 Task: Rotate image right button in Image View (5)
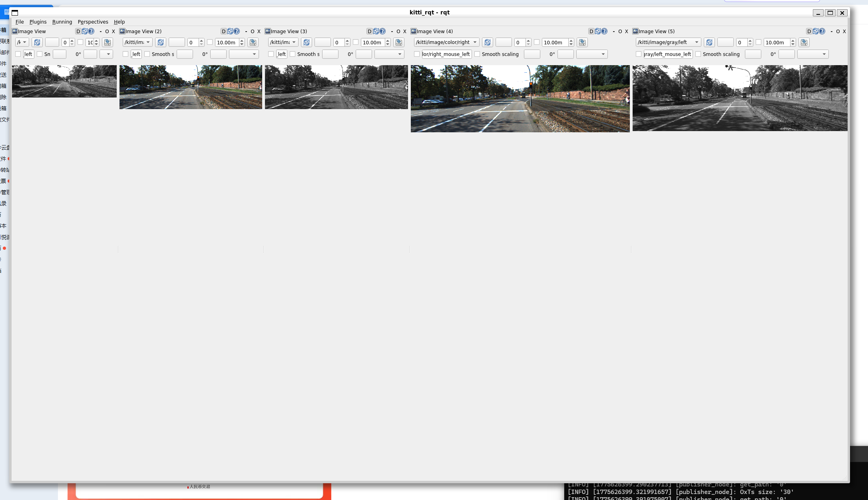[786, 54]
